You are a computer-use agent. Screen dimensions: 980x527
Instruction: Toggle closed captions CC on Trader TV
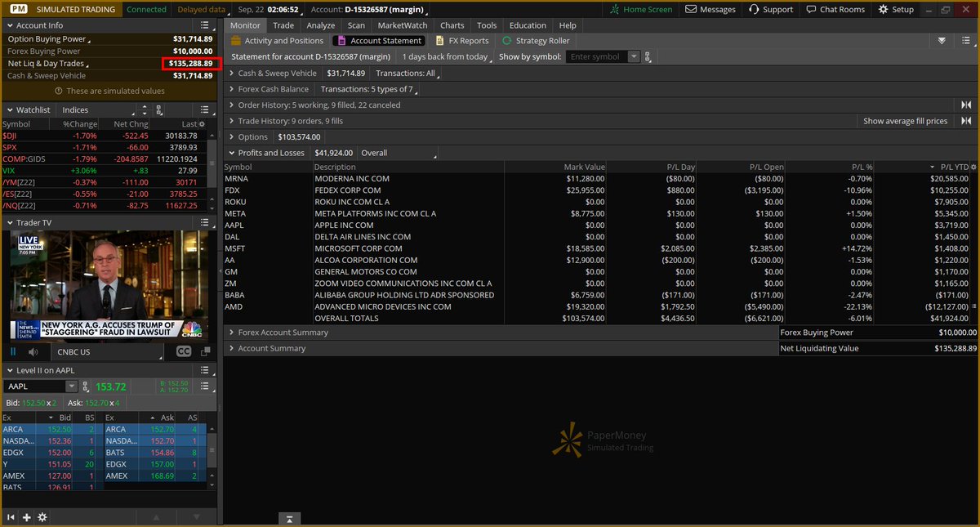(x=184, y=351)
